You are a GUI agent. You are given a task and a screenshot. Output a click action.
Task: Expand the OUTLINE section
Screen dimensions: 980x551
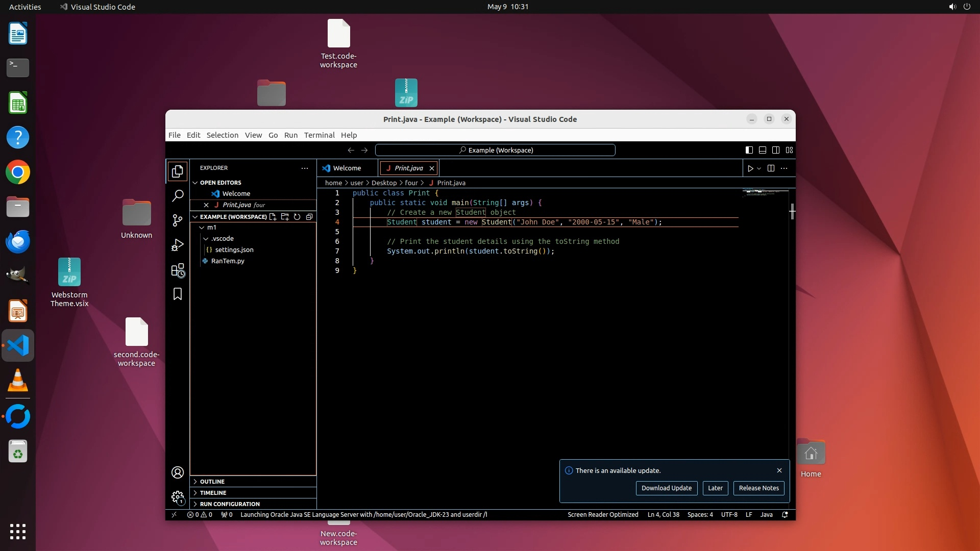pyautogui.click(x=212, y=482)
